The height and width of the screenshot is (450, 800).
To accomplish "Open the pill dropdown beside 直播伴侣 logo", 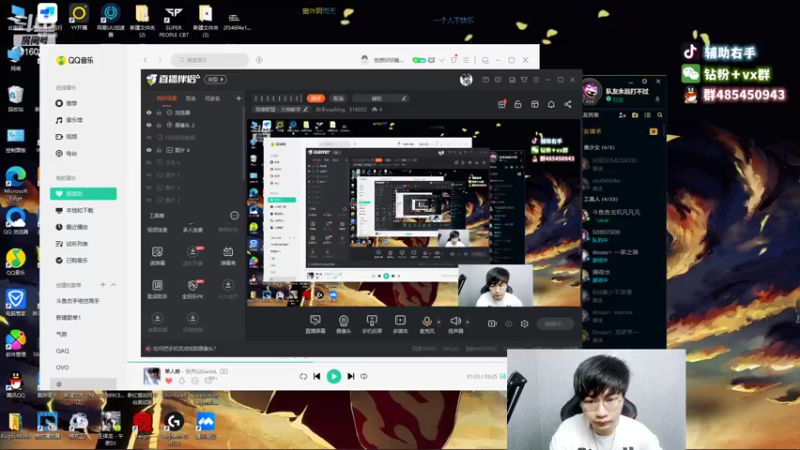I will click(215, 80).
